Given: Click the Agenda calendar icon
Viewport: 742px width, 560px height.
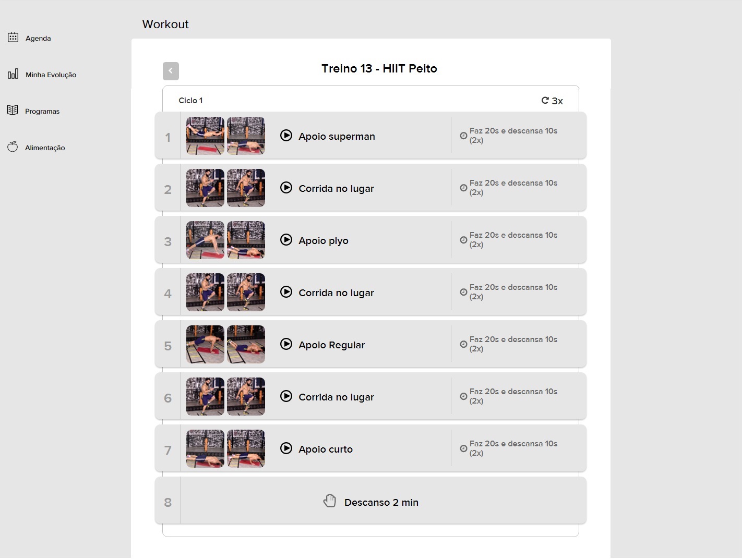Looking at the screenshot, I should point(13,38).
